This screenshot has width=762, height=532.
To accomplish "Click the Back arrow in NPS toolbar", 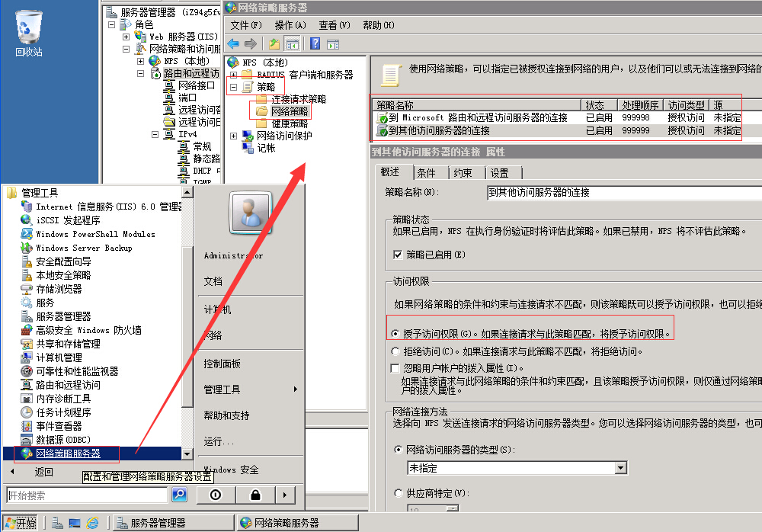I will [233, 44].
